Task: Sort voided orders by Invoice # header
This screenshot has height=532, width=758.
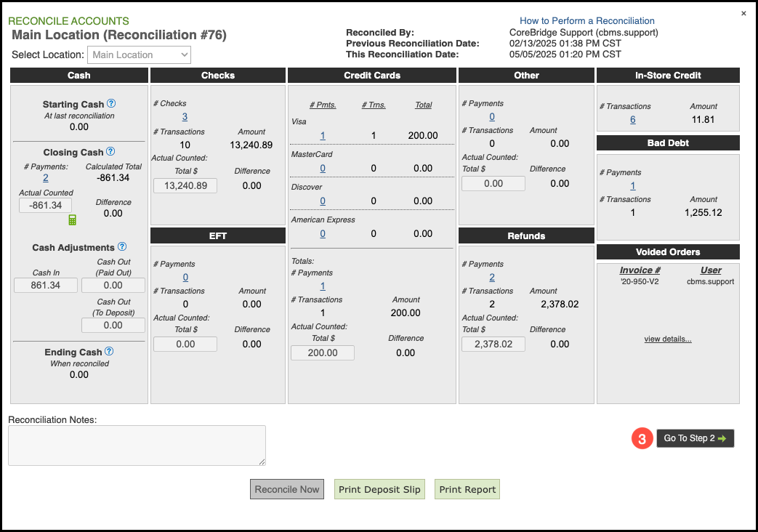Action: [640, 270]
